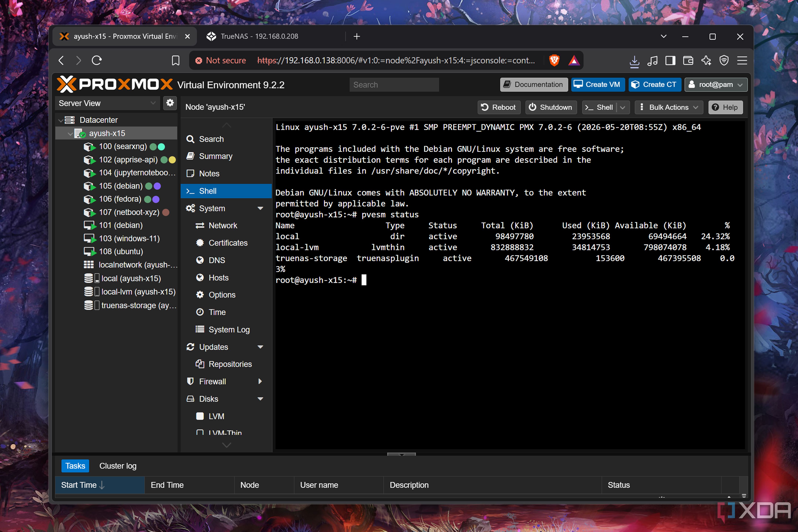Open tree settings gear icon
The height and width of the screenshot is (532, 798).
(170, 103)
